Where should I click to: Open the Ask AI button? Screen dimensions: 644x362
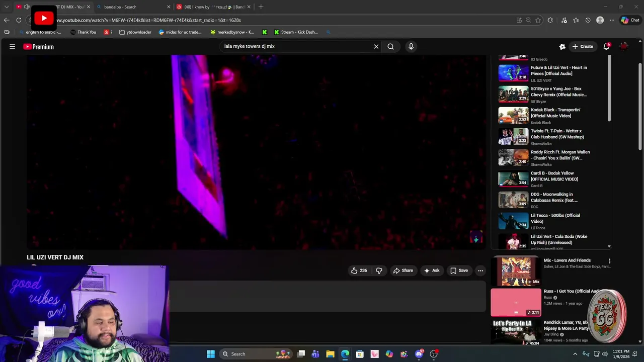click(x=432, y=270)
